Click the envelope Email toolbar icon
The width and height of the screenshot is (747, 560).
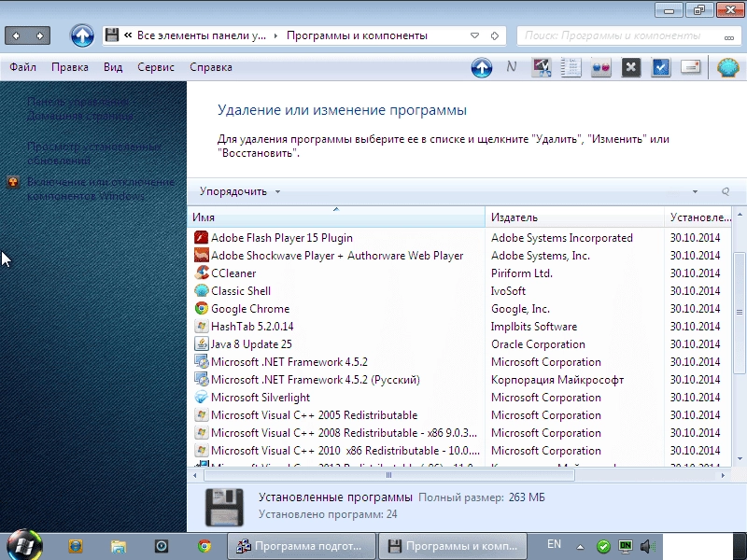(x=690, y=67)
